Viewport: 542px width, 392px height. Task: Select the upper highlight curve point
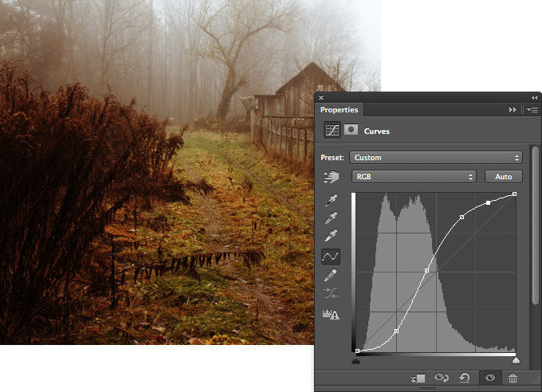point(461,217)
